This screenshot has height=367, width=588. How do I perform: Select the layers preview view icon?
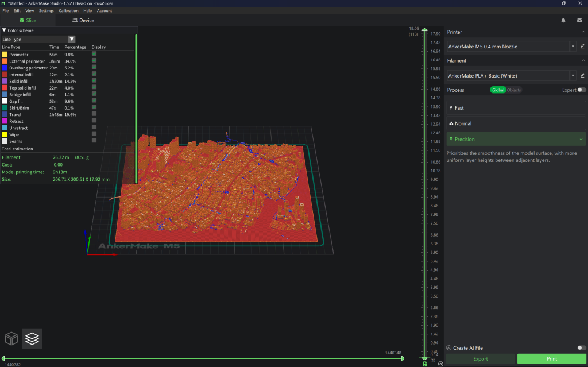coord(32,339)
